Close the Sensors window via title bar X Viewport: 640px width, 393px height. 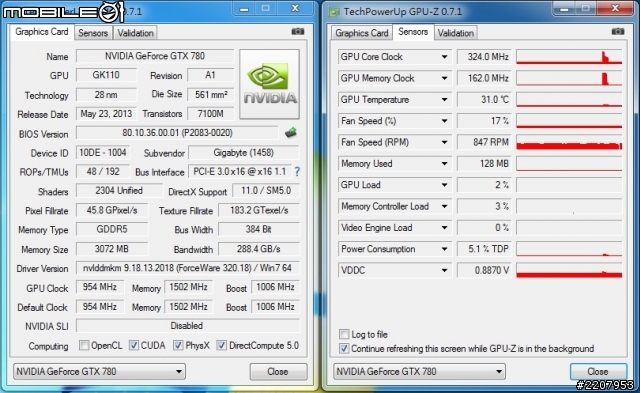[x=615, y=8]
